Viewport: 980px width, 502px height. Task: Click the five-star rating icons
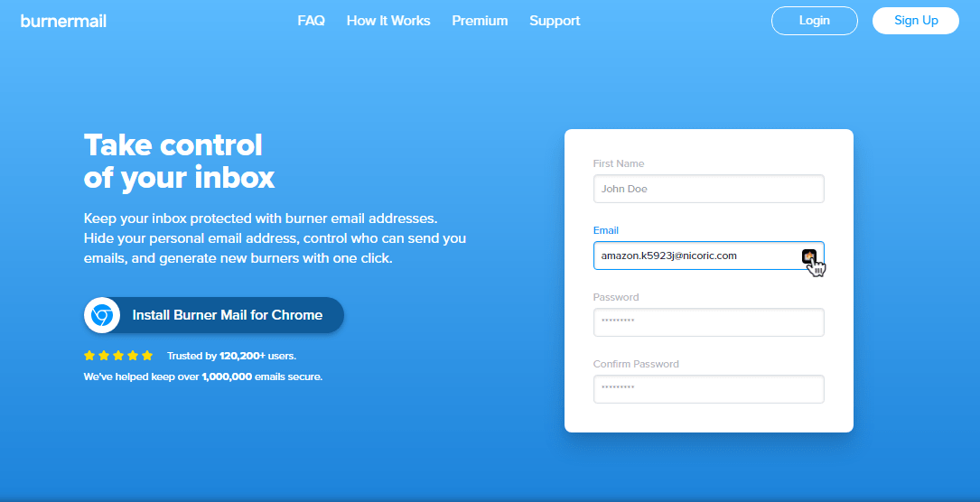pos(118,355)
